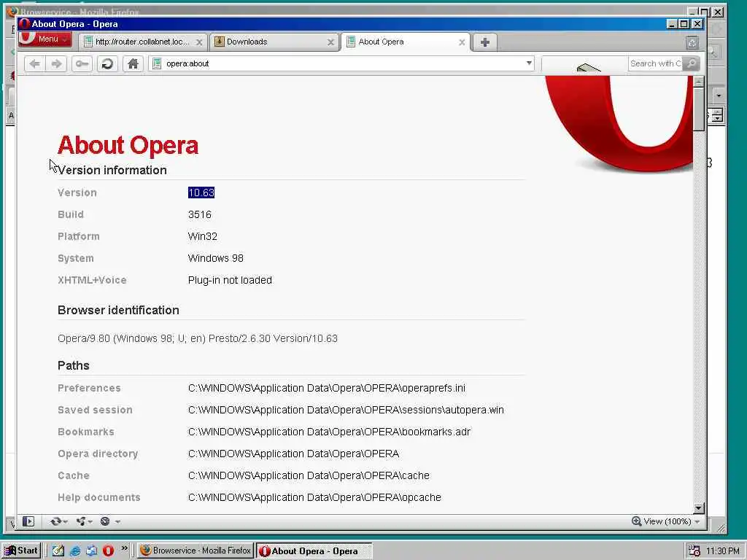Click the zoom magnifier beside View (100%)

click(636, 521)
